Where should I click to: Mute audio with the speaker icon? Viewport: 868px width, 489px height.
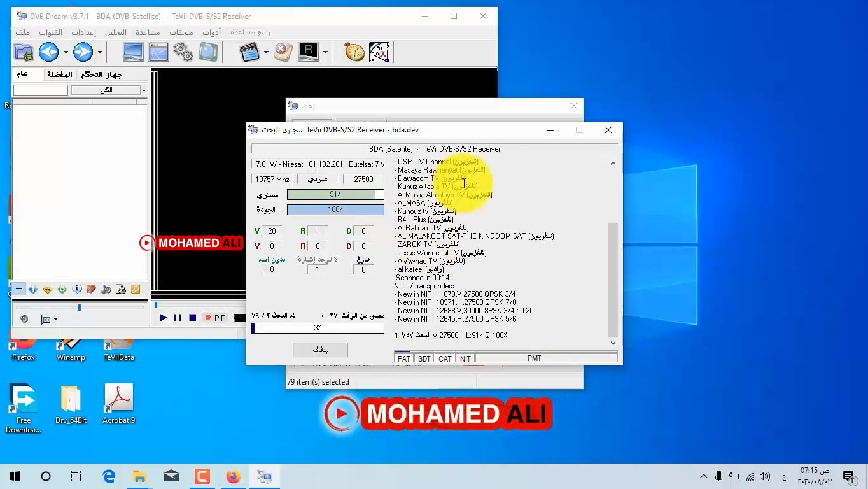24,319
